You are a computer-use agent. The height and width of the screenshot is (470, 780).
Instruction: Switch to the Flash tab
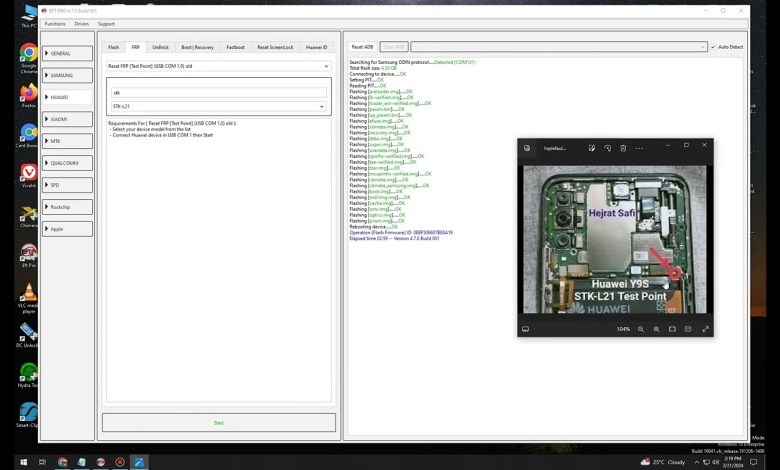113,47
